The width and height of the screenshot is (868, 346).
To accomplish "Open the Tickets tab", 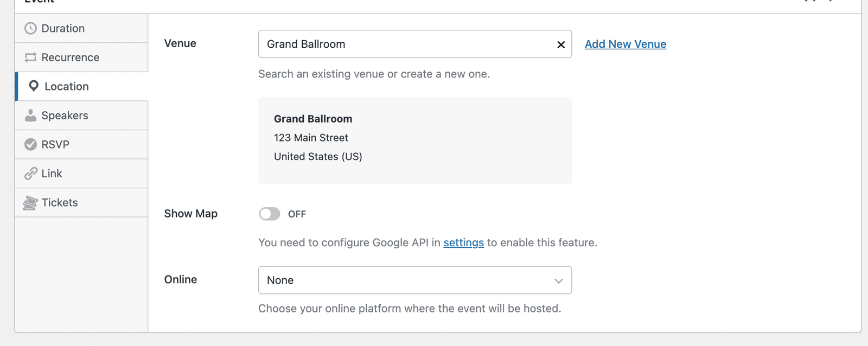I will pyautogui.click(x=81, y=202).
